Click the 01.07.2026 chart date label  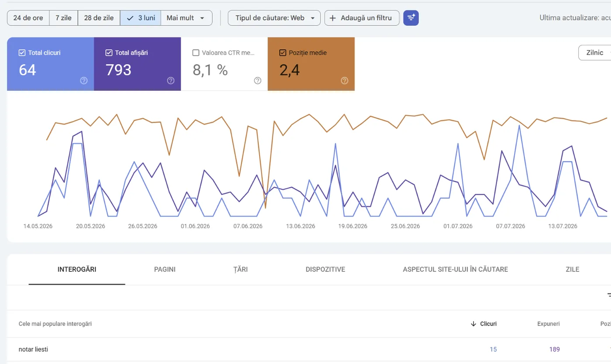[x=458, y=226]
